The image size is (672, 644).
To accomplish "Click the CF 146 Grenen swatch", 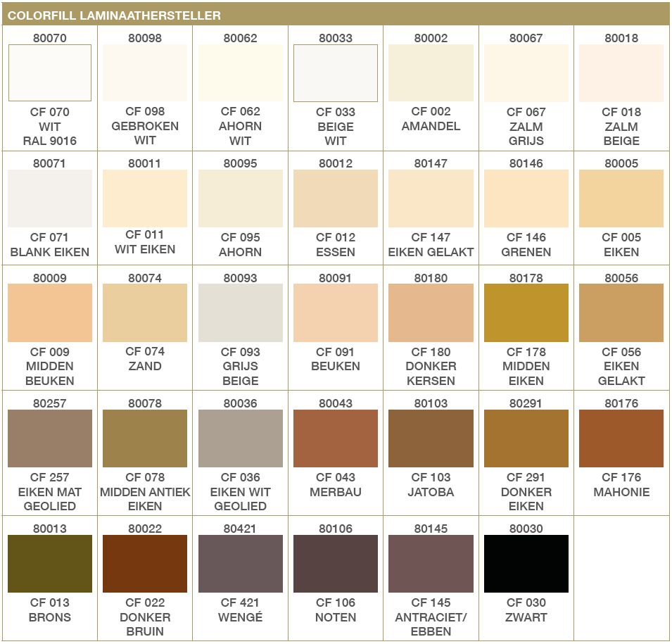I will click(526, 198).
